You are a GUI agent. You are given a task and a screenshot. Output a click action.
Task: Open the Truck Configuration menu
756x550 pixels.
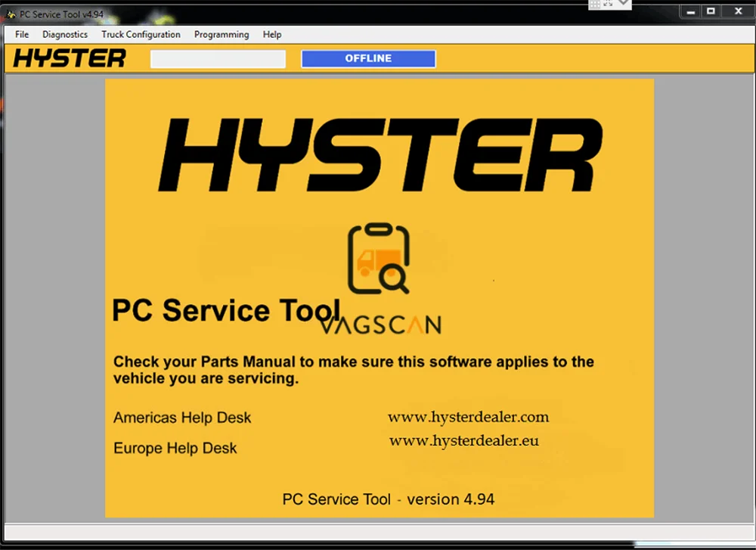141,34
